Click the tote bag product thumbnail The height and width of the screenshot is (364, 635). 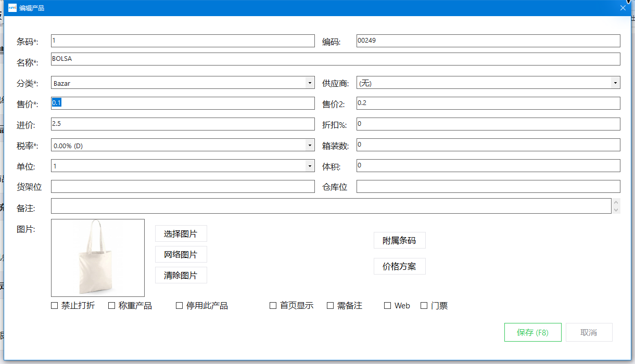tap(98, 258)
